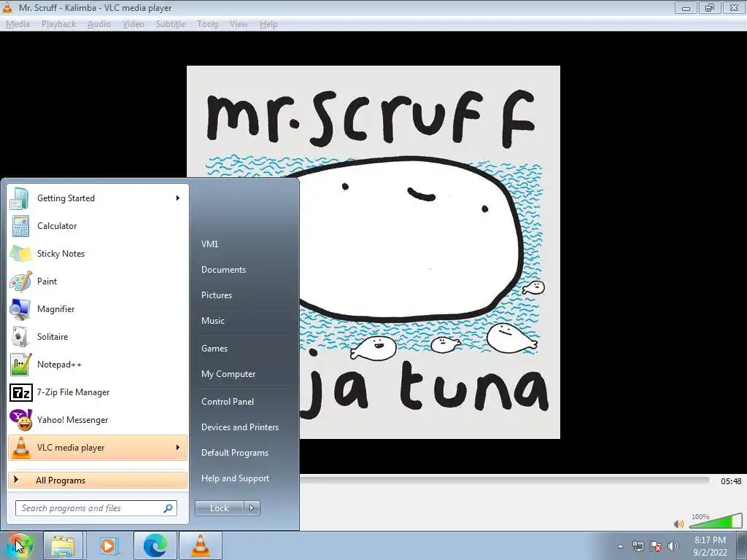Open My Computer link
747x560 pixels.
point(228,374)
